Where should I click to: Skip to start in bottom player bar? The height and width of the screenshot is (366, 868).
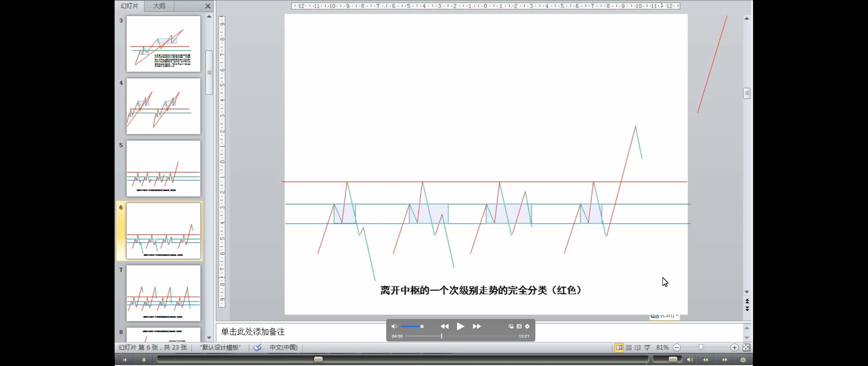124,360
